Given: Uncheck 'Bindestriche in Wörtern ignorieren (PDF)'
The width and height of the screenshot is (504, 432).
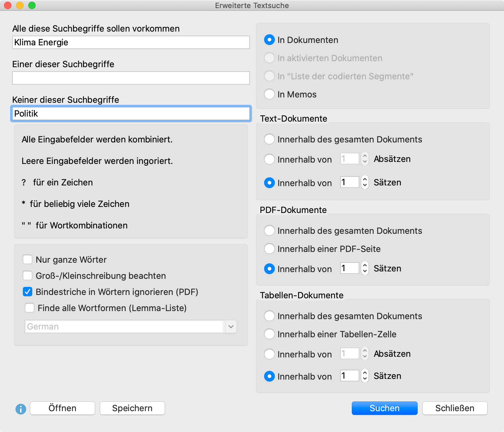Looking at the screenshot, I should pyautogui.click(x=28, y=292).
